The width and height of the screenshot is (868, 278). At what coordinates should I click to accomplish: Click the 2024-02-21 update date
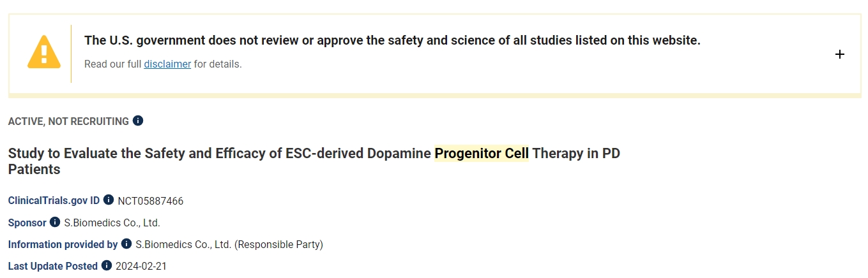click(x=141, y=266)
